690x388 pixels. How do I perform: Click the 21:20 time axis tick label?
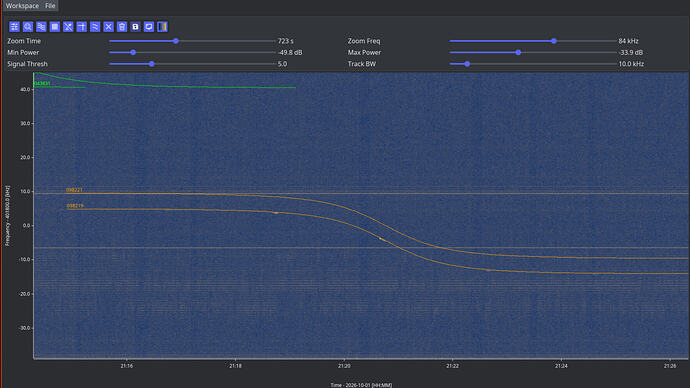(x=344, y=366)
